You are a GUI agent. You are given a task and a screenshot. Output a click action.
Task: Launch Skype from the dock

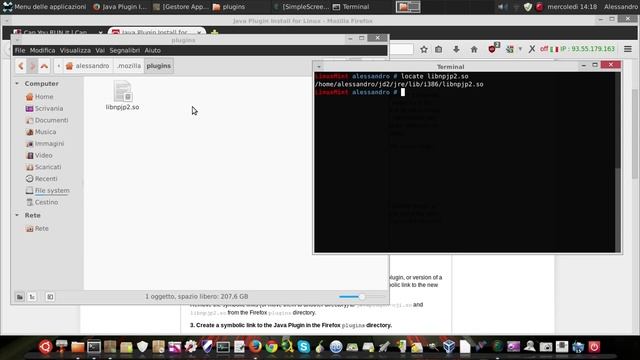tap(304, 347)
